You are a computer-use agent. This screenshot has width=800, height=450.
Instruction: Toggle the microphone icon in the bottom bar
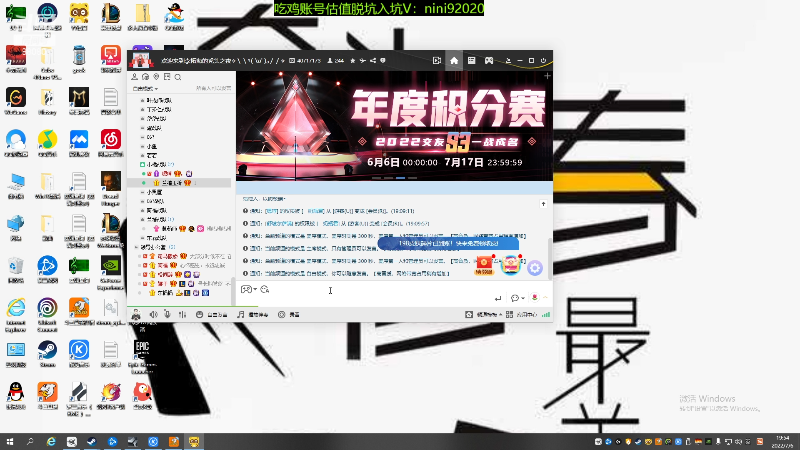167,314
